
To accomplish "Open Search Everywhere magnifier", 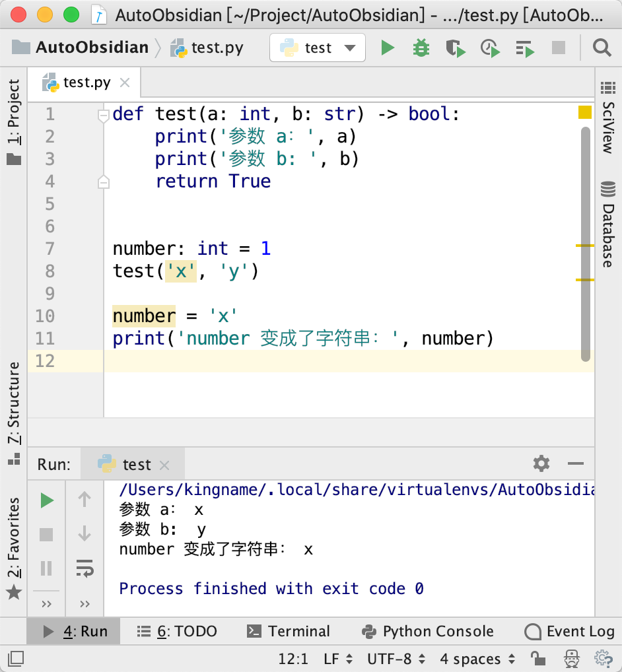I will click(x=602, y=48).
